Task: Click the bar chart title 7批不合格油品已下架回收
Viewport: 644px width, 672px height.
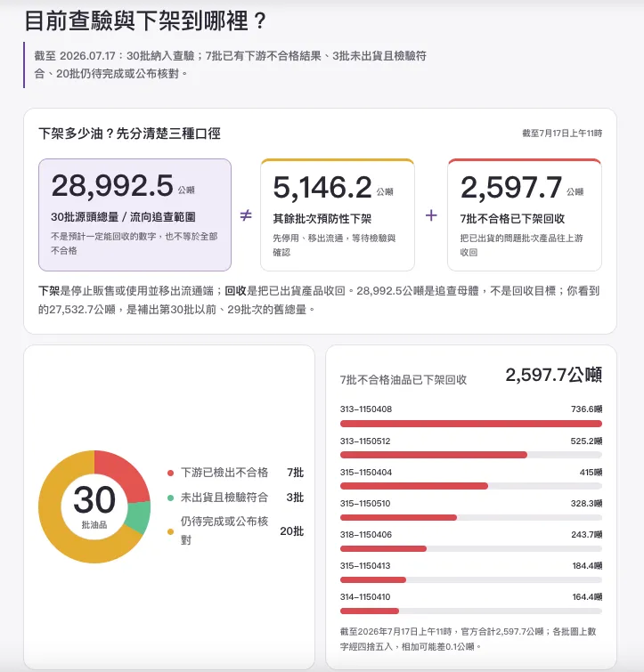Action: pos(403,380)
